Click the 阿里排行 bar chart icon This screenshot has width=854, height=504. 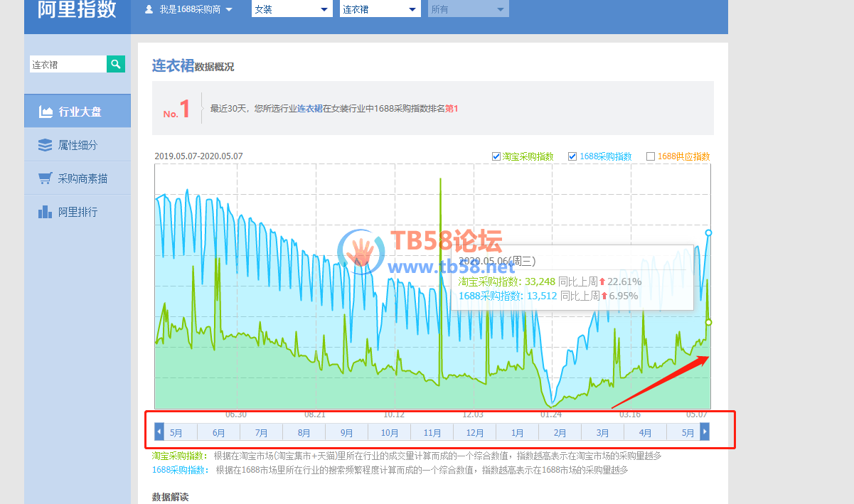(46, 212)
